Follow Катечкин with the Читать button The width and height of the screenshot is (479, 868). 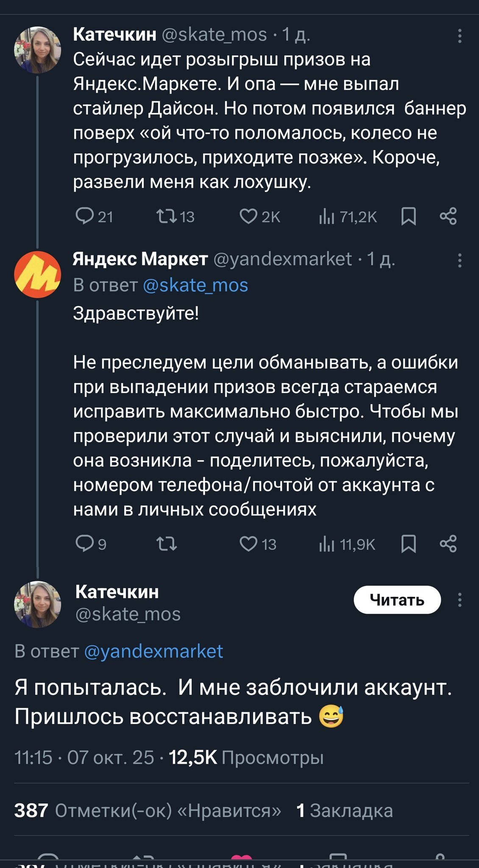[x=397, y=600]
